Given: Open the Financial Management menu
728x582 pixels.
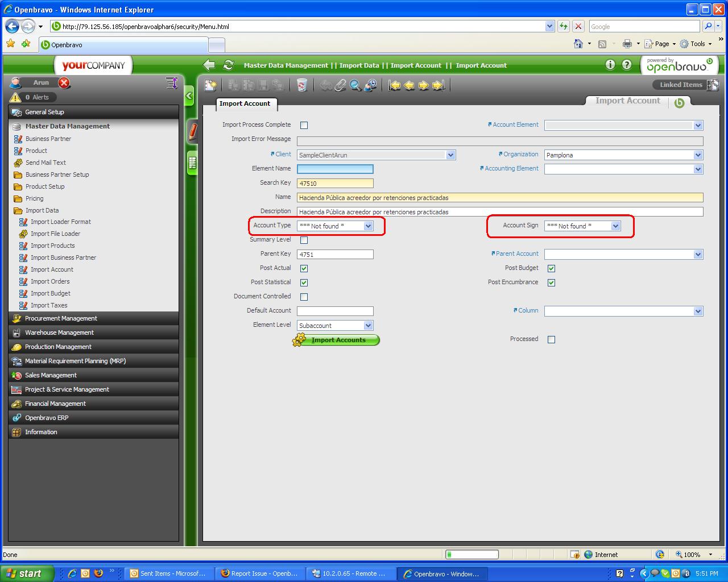Looking at the screenshot, I should pyautogui.click(x=55, y=404).
